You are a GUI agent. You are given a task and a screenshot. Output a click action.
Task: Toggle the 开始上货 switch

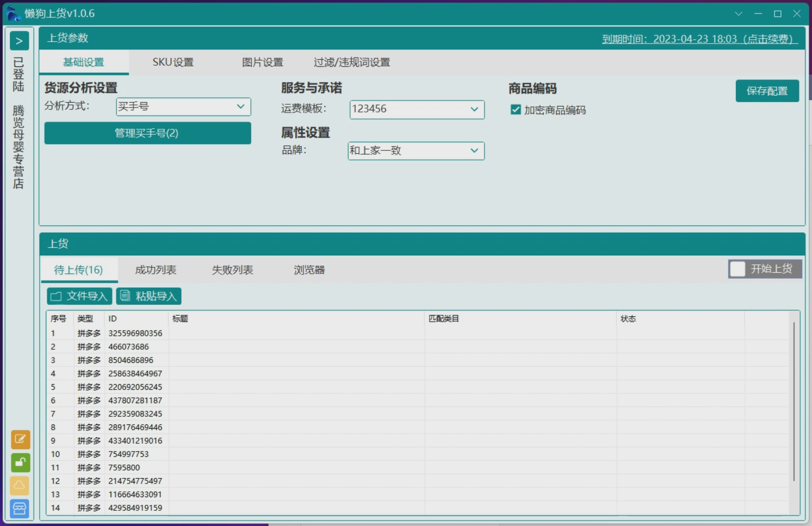[x=738, y=269]
